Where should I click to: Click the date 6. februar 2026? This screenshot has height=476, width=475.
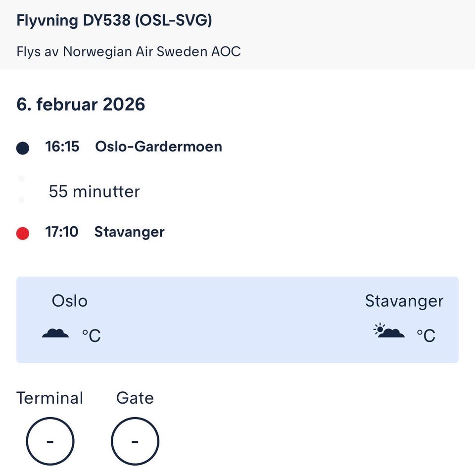(81, 104)
